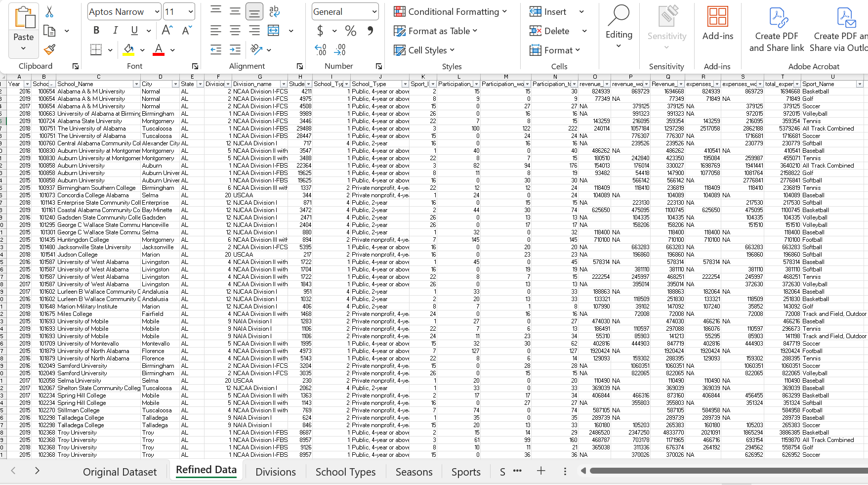Image resolution: width=868 pixels, height=485 pixels.
Task: Open Conditional Formatting menu
Action: (x=450, y=12)
